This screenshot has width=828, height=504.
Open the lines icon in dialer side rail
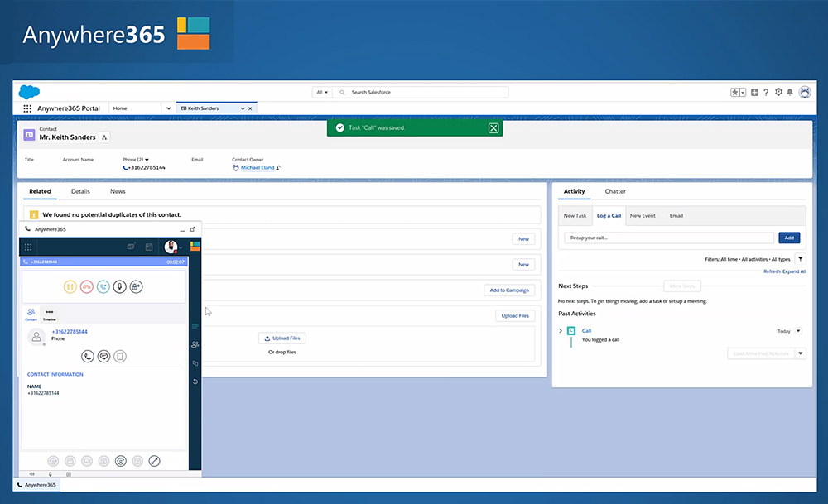(x=195, y=326)
